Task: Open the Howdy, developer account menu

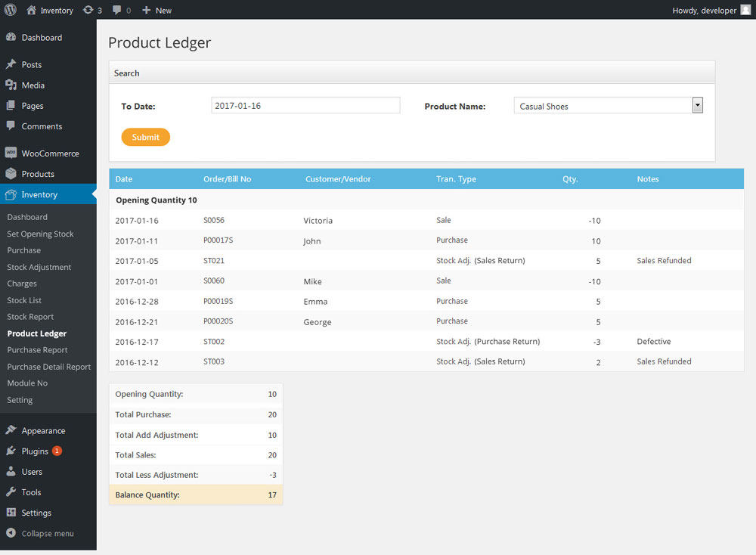Action: coord(711,10)
